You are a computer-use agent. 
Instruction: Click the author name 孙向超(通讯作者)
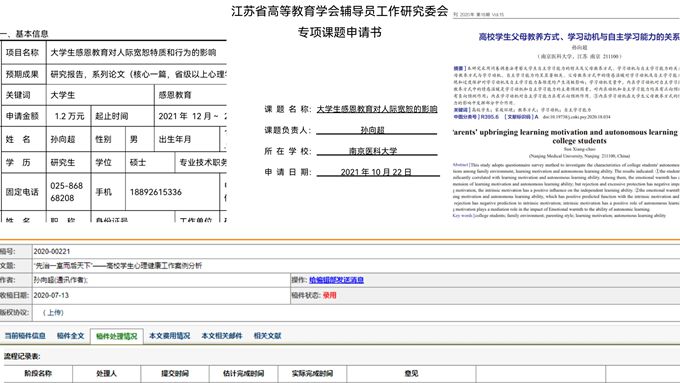61,280
